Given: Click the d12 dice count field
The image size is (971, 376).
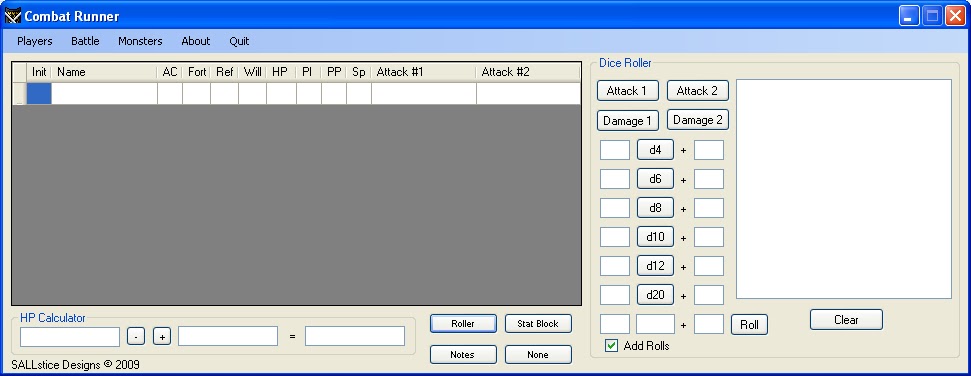Looking at the screenshot, I should [x=615, y=266].
